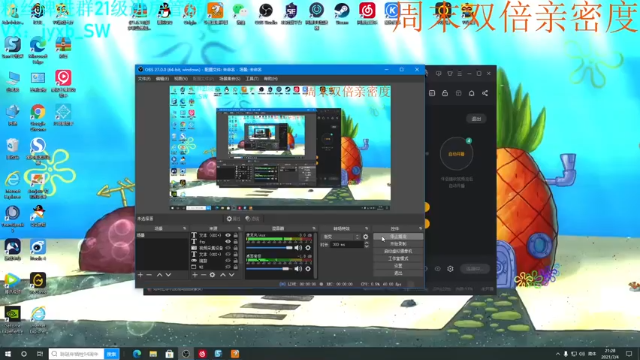This screenshot has height=360, width=640.
Task: Click 退出 button in right-side window
Action: 476,119
